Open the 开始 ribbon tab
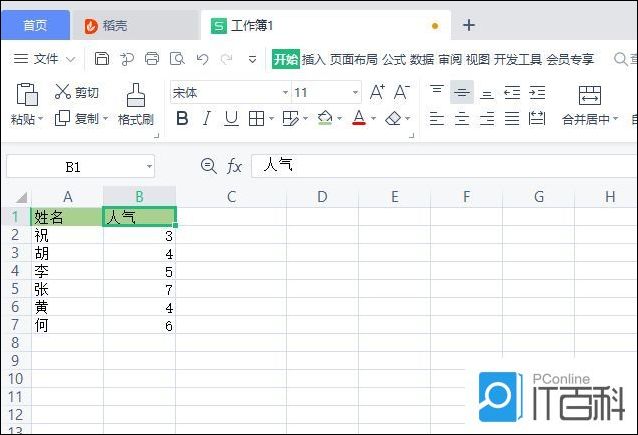Image resolution: width=638 pixels, height=435 pixels. coord(286,59)
